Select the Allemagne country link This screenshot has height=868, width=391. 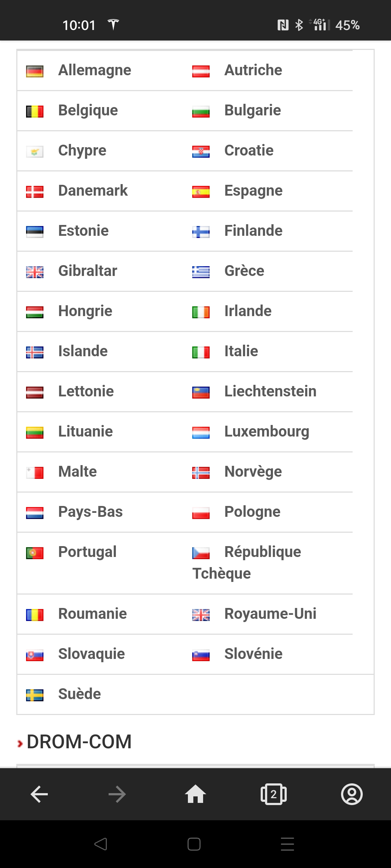(x=95, y=70)
